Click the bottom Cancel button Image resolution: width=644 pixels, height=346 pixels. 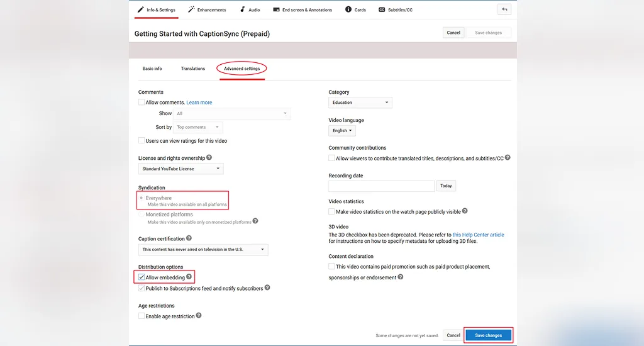[x=453, y=335]
